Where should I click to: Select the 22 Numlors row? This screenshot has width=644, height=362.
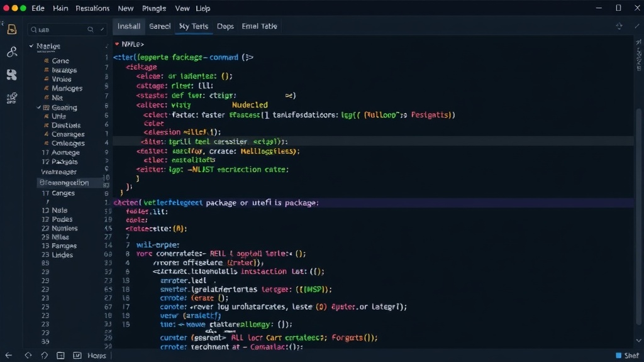(59, 228)
